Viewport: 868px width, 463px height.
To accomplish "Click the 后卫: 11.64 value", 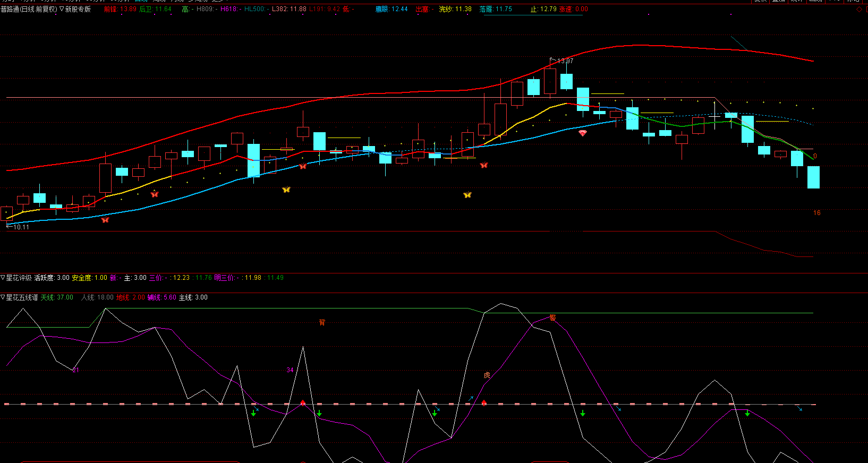I will [x=155, y=9].
